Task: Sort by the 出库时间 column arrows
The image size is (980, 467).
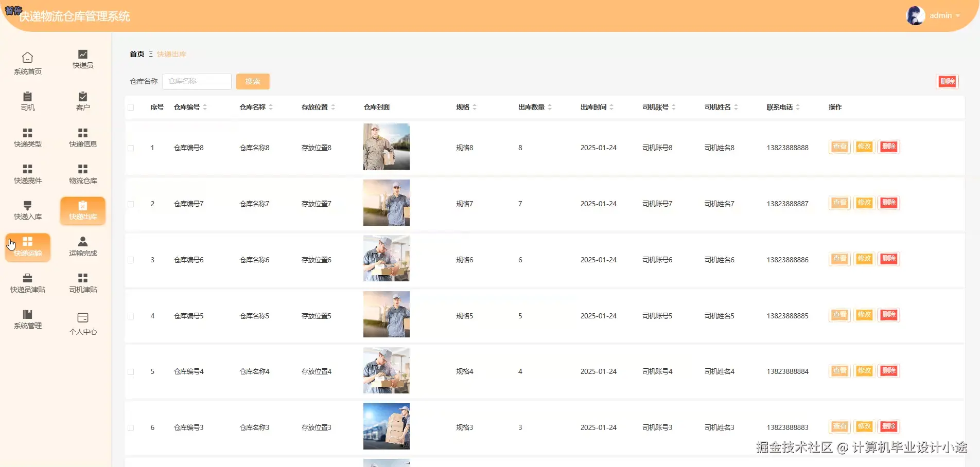Action: tap(611, 107)
